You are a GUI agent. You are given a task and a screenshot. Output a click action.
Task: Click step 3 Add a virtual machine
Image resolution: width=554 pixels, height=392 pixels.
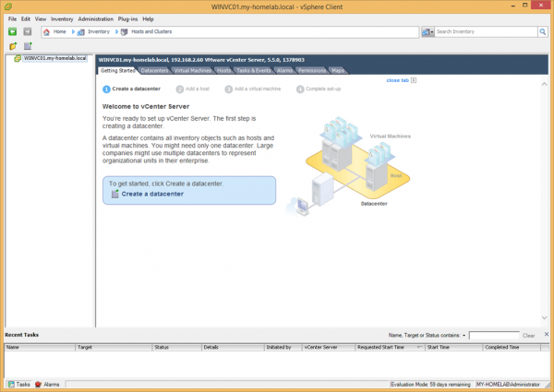[x=253, y=89]
